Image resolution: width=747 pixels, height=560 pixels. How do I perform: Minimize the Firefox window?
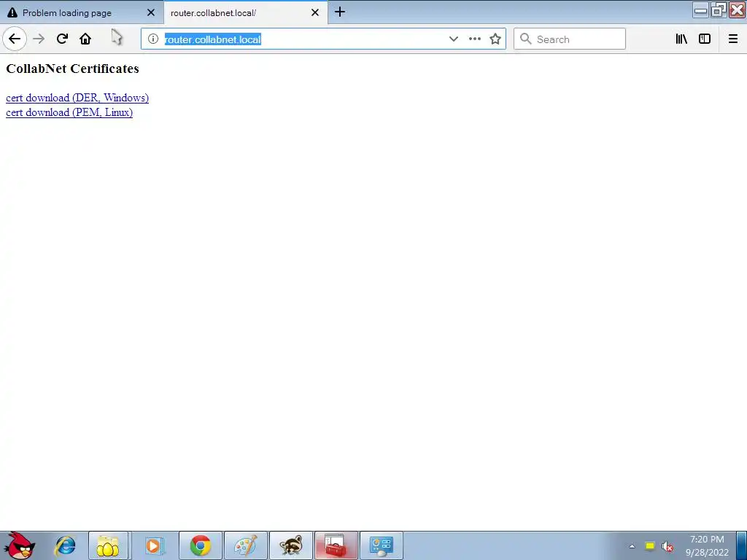(x=701, y=10)
